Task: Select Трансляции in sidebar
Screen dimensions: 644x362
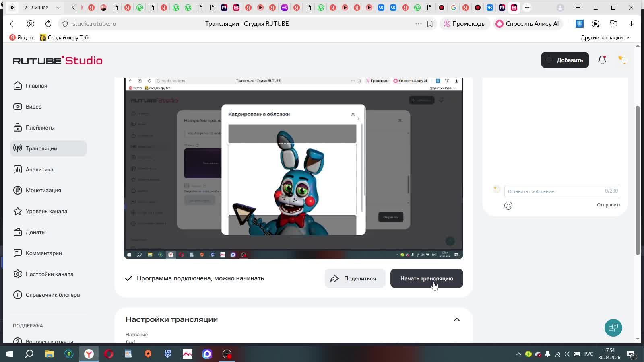Action: click(48, 148)
